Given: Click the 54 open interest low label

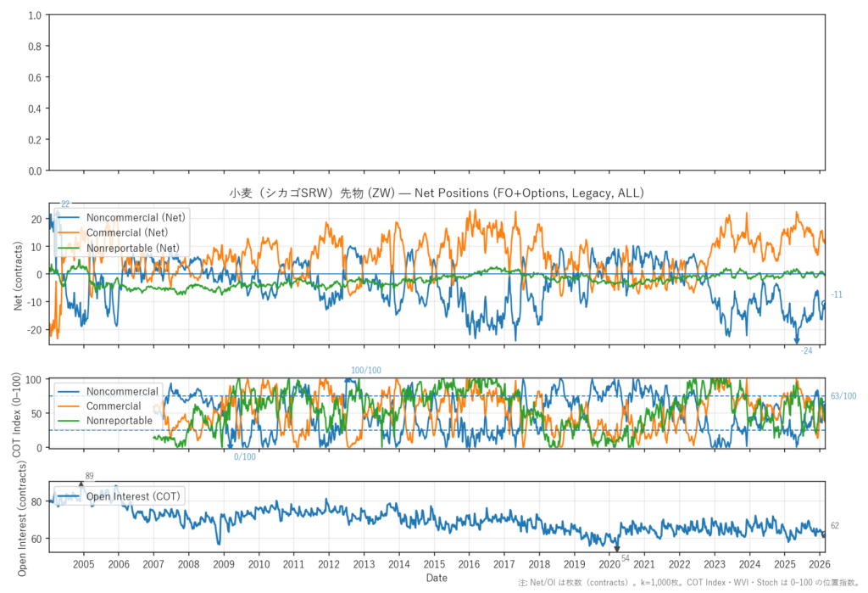Looking at the screenshot, I should (x=626, y=558).
